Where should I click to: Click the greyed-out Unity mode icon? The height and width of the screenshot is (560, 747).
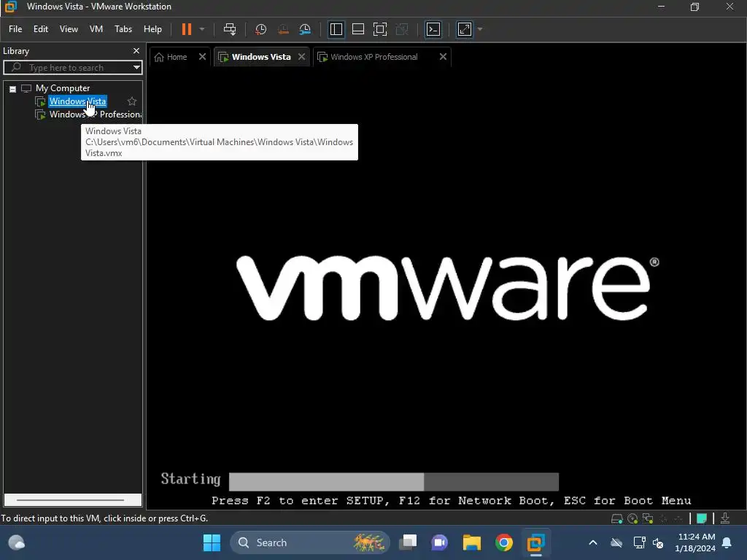(402, 29)
